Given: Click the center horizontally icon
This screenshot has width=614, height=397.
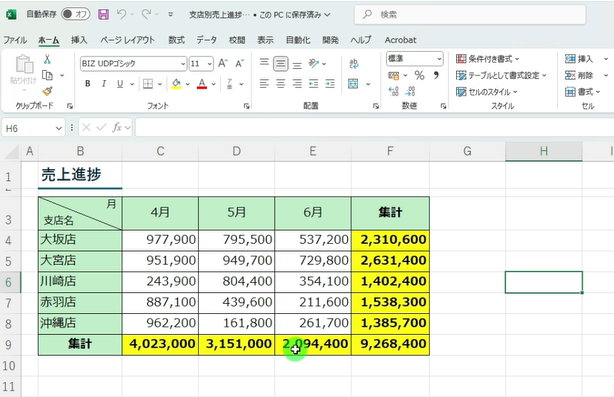Looking at the screenshot, I should [281, 84].
